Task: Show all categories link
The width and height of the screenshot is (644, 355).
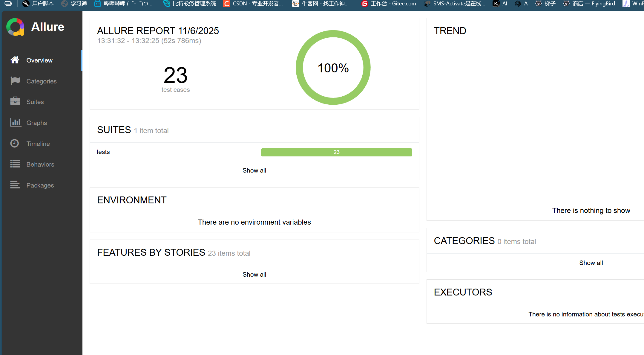Action: click(x=591, y=263)
